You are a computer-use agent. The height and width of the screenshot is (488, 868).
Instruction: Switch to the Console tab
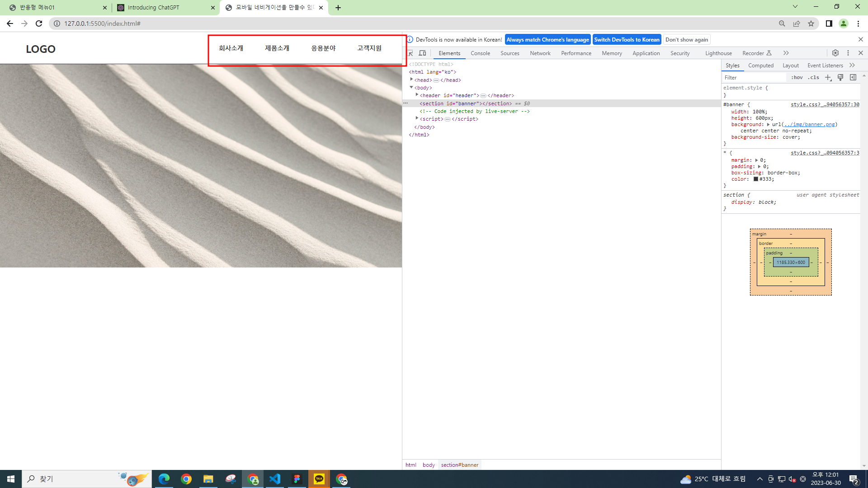(x=480, y=53)
